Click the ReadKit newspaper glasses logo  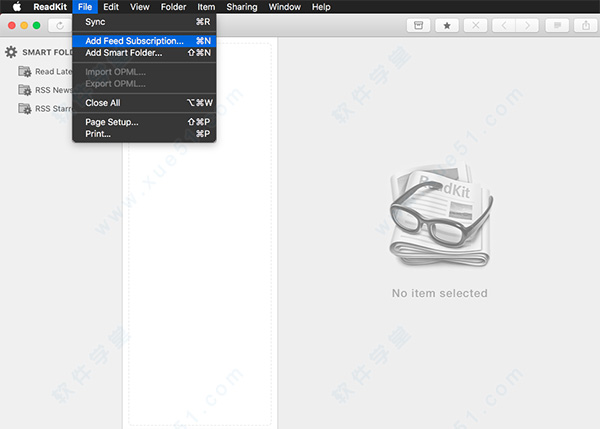pos(441,215)
